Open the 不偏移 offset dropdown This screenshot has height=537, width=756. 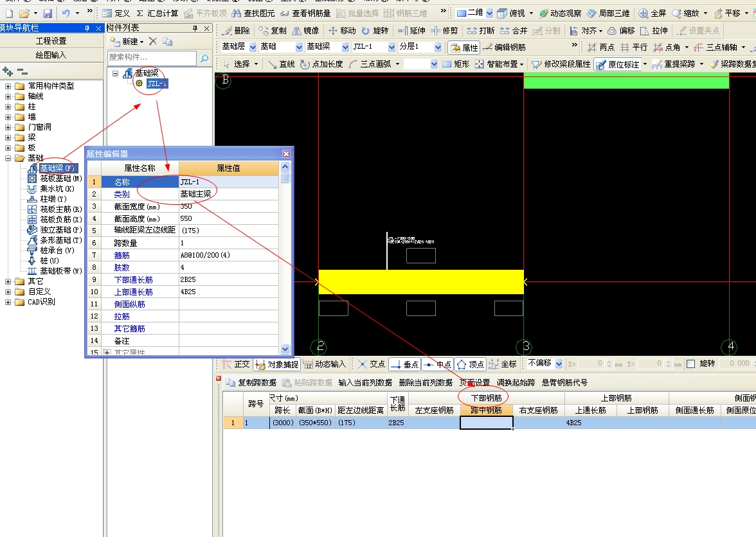point(559,364)
